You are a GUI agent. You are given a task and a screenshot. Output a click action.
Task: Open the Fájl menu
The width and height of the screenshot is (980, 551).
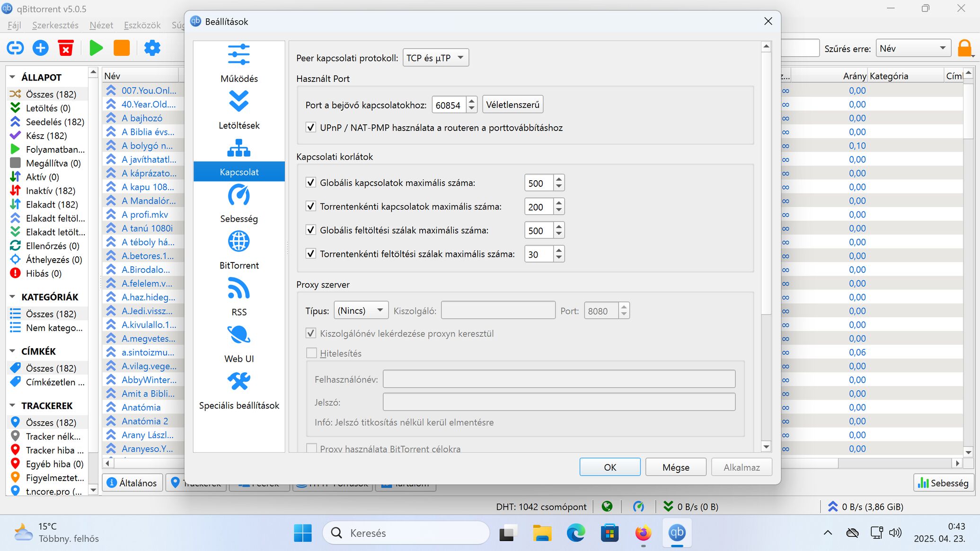(14, 25)
